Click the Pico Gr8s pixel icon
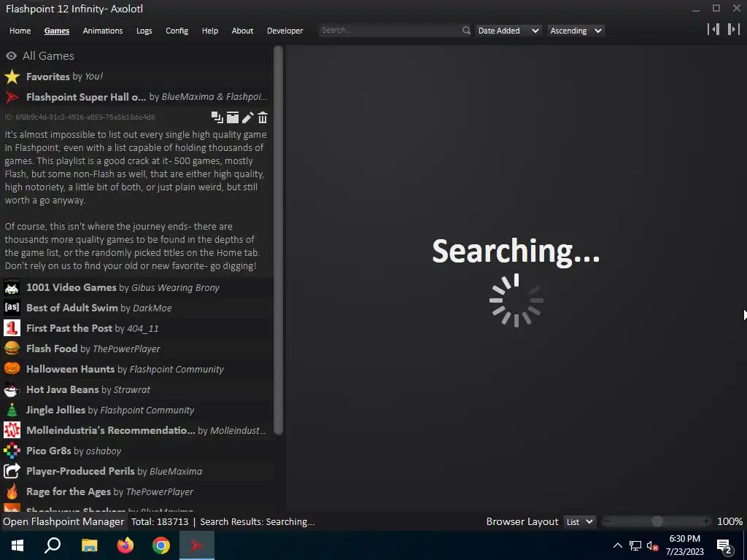The width and height of the screenshot is (747, 560). (12, 451)
